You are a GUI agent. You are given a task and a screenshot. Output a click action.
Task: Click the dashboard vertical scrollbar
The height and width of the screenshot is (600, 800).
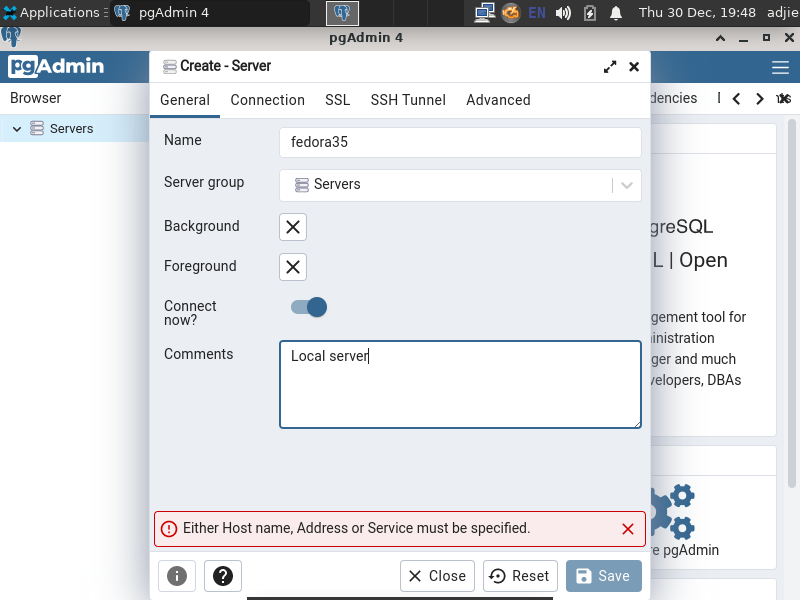792,304
